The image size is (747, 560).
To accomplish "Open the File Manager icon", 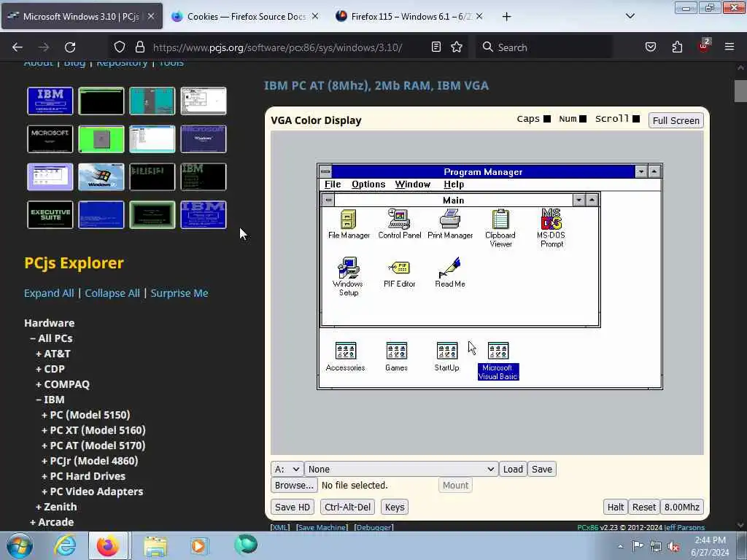I will 349,225.
